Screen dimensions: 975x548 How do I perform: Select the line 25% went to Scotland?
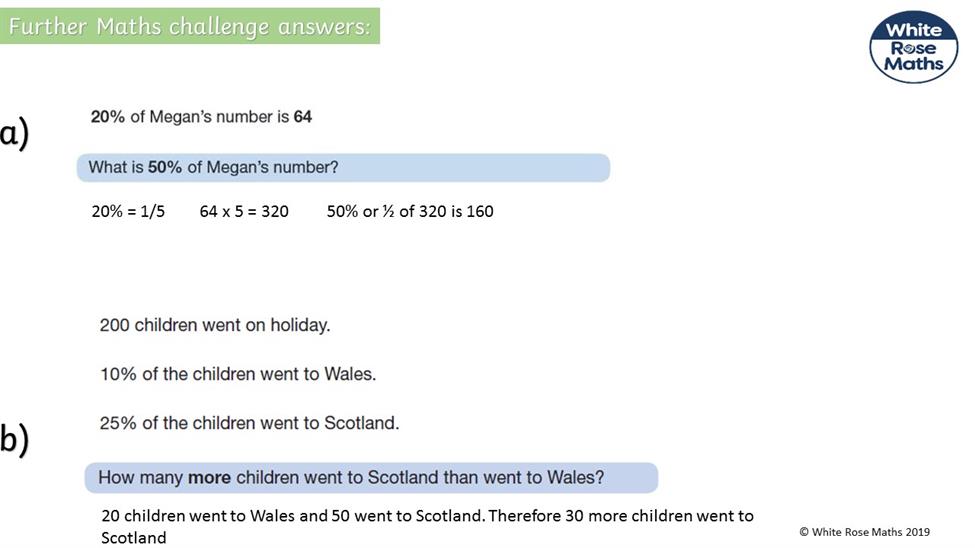(249, 423)
